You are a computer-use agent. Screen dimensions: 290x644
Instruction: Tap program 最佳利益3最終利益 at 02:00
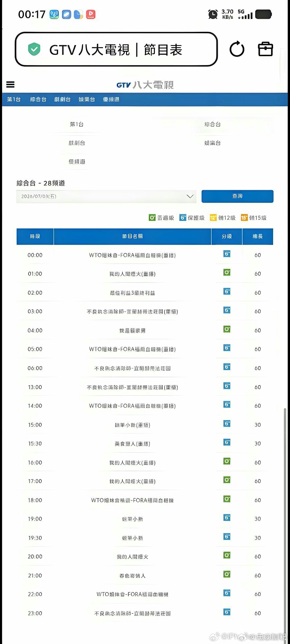(x=132, y=293)
